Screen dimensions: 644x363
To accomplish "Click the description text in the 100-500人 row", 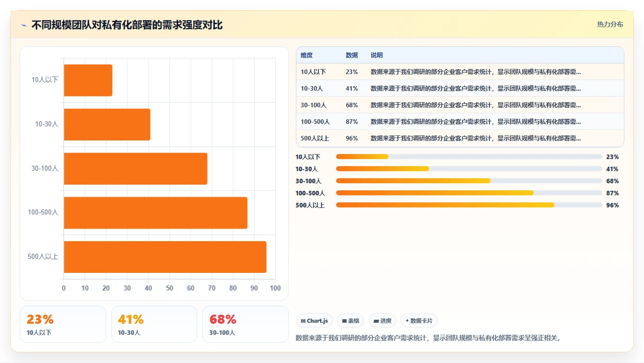I will (x=475, y=122).
